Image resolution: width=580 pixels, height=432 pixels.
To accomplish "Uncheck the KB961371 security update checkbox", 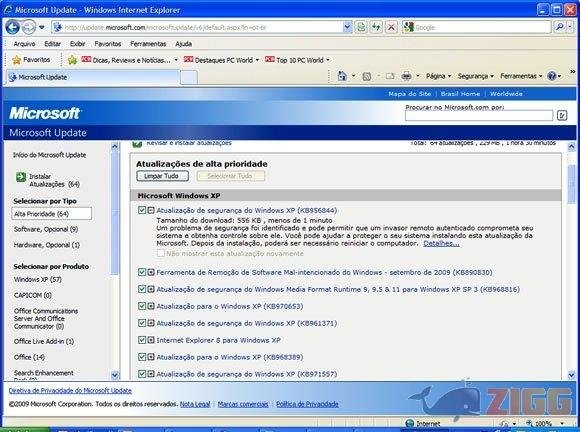I will click(x=142, y=323).
